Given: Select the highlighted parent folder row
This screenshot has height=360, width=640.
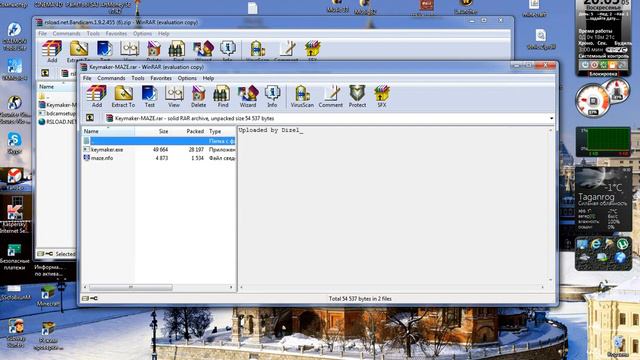Looking at the screenshot, I should point(159,141).
